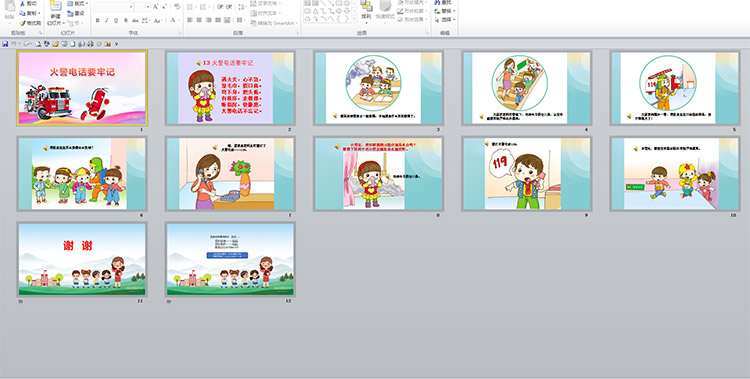Open Paragraph group dialog launcher
Viewport: 750px width, 379px height.
[x=298, y=33]
